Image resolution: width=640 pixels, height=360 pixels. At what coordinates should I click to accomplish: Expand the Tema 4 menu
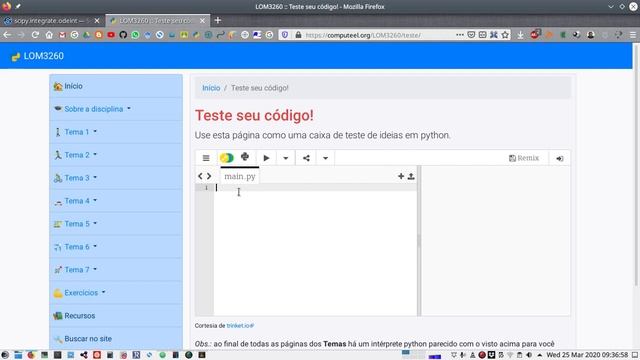point(116,201)
